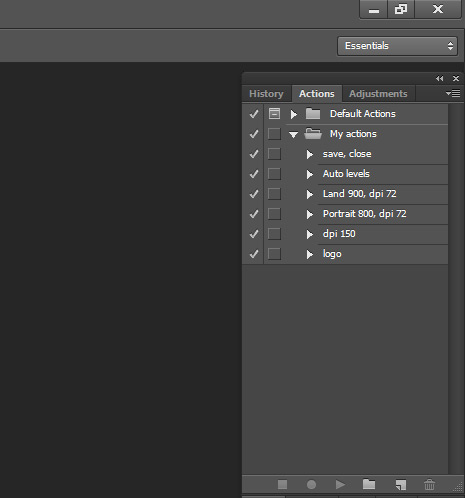465x498 pixels.
Task: Toggle dialog icon for Default Actions
Action: pyautogui.click(x=274, y=114)
